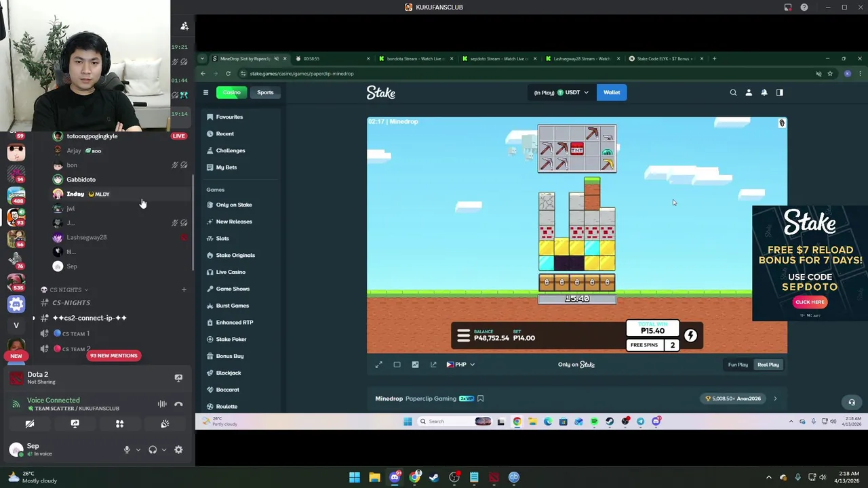Image resolution: width=868 pixels, height=488 pixels.
Task: Bookmark Minedrop as a favourite
Action: pos(480,399)
